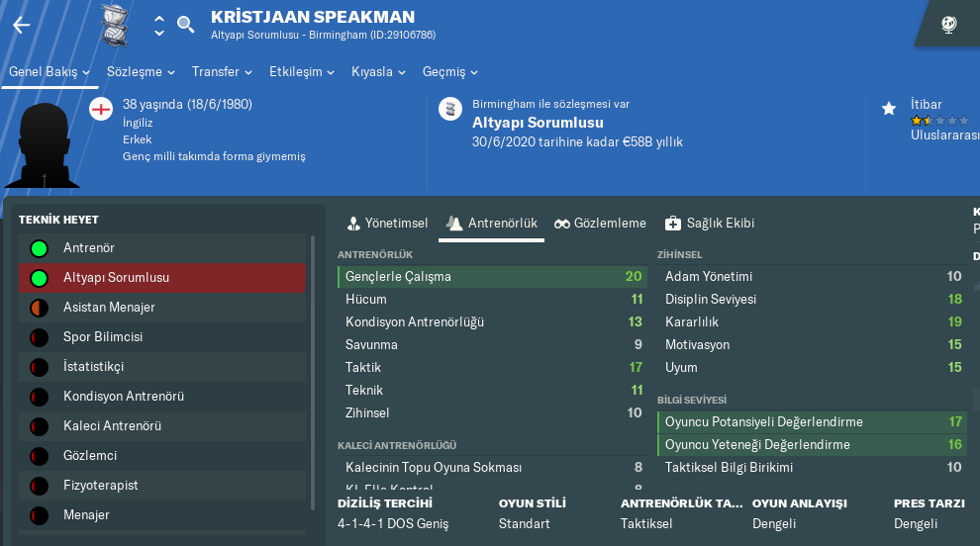Toggle the Asistan Menajer role circle
Screen dimensions: 980x546
pos(39,308)
